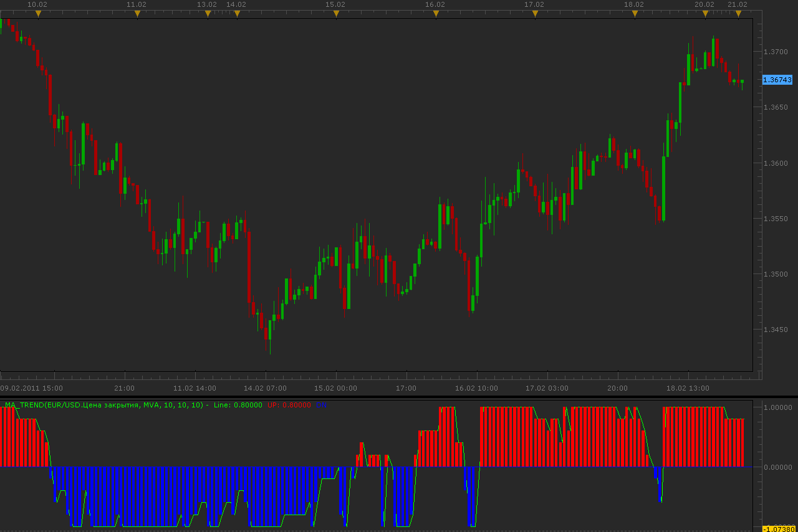Click the triangle day marker for 15.02
The height and width of the screenshot is (532, 798).
(x=336, y=14)
